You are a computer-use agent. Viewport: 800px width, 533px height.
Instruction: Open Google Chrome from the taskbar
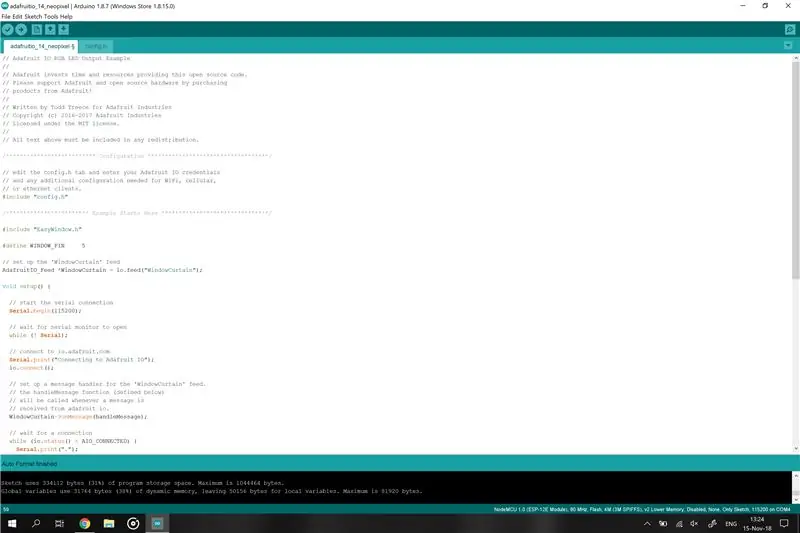click(85, 523)
